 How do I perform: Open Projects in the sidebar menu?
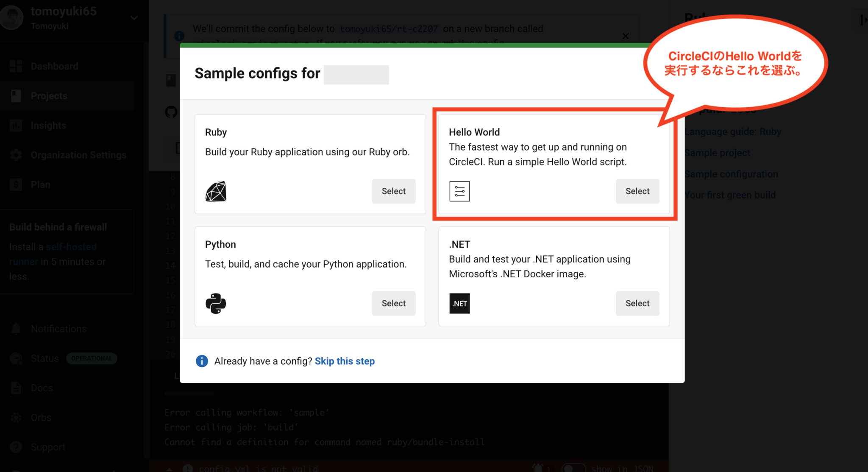click(x=49, y=96)
